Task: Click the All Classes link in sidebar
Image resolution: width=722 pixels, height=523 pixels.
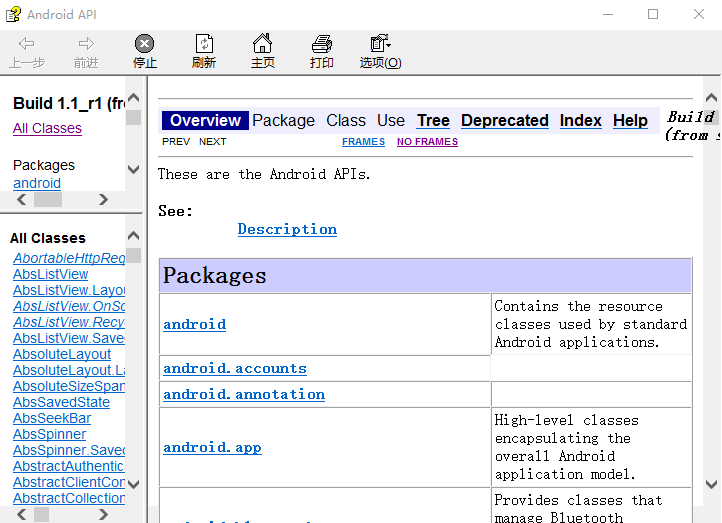Action: [x=47, y=128]
